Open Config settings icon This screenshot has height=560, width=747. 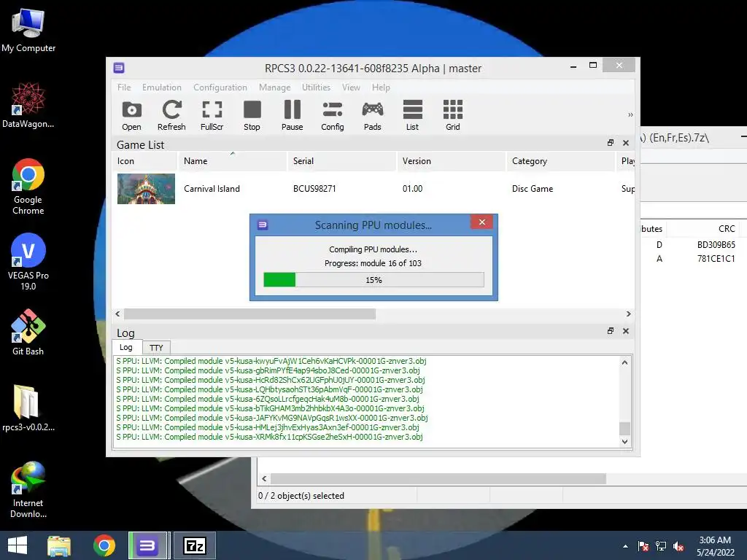tap(333, 115)
